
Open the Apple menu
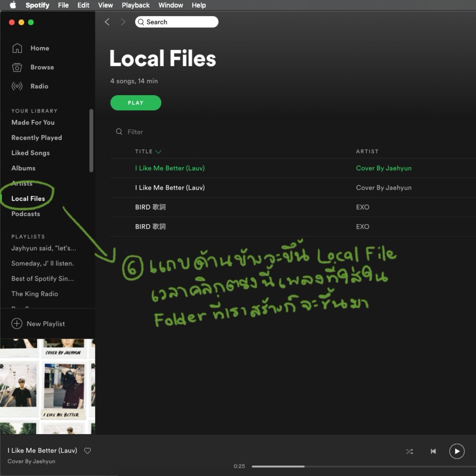coord(13,5)
